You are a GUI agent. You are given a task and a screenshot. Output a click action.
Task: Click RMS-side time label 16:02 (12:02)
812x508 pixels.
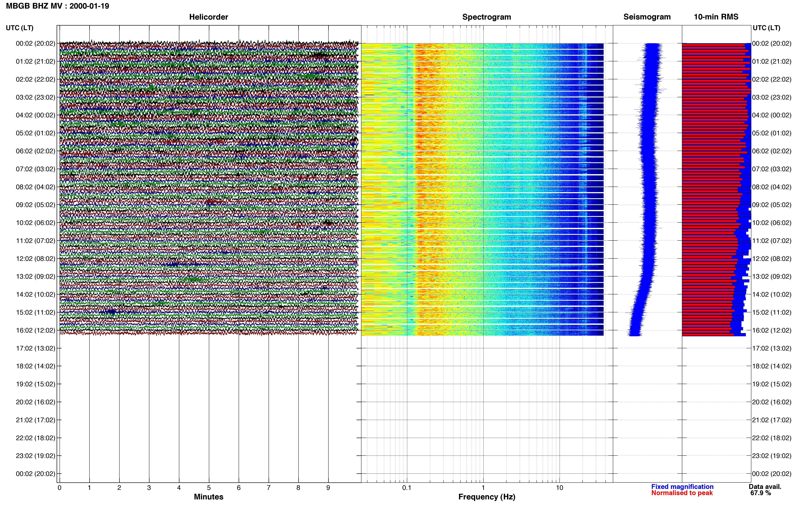tap(772, 330)
